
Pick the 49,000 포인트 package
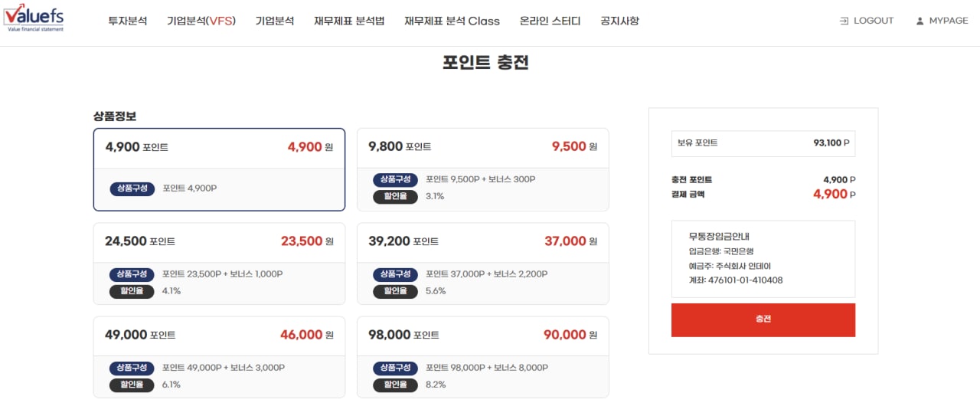coord(219,357)
